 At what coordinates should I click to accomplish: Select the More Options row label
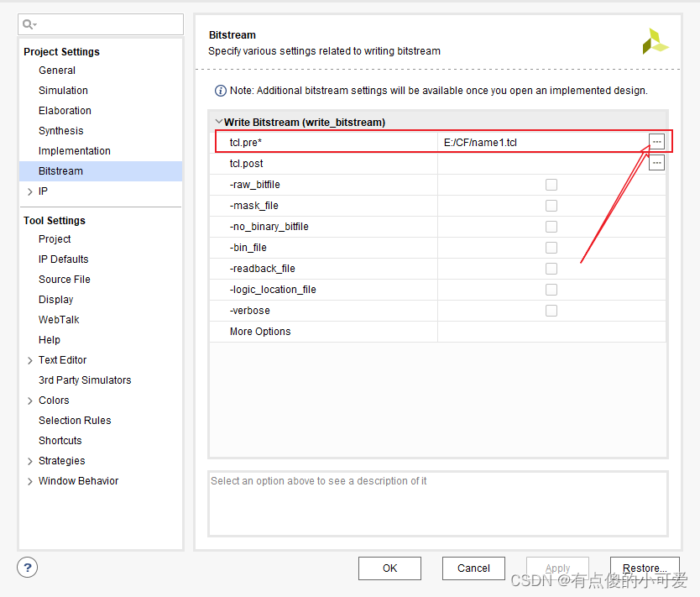260,332
